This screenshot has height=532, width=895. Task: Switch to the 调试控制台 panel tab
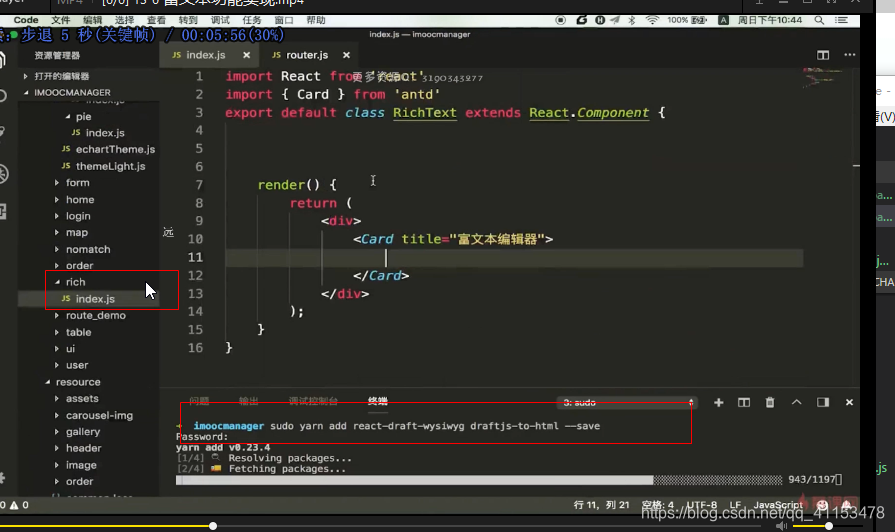pos(313,401)
